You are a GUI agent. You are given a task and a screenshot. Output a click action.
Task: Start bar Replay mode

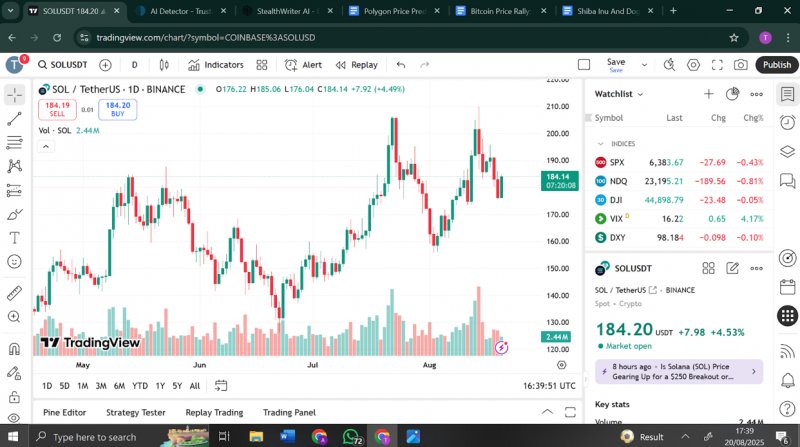coord(357,65)
